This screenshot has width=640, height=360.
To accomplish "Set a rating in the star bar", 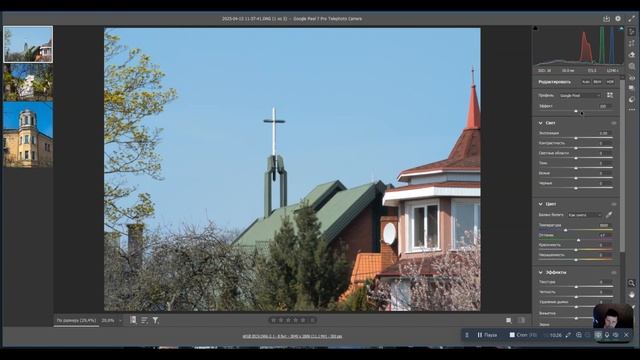I will coord(292,320).
